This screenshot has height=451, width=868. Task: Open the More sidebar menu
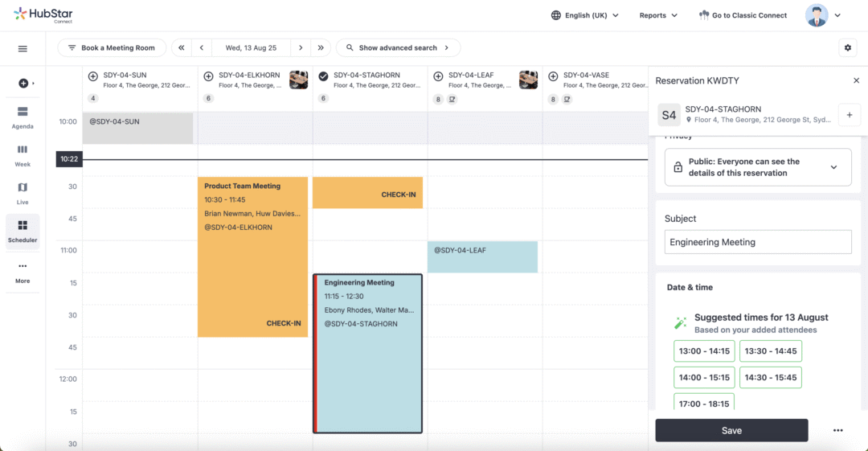(x=23, y=273)
